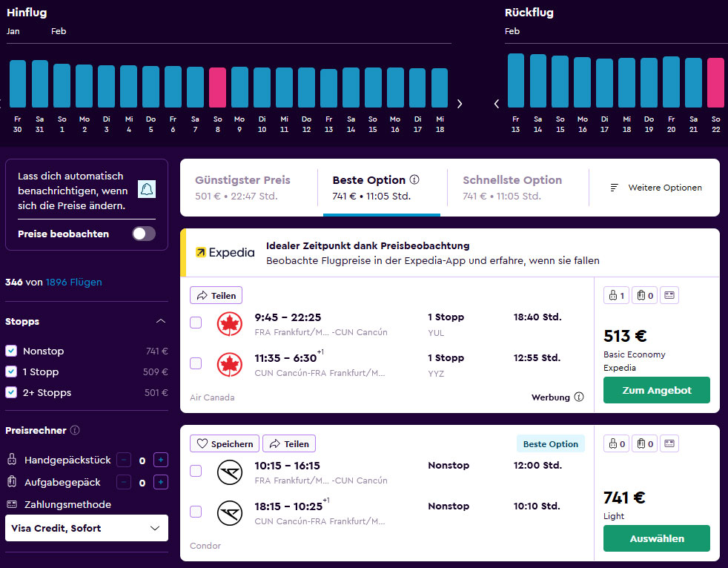Toggle the Preise beobachten switch
The height and width of the screenshot is (568, 728).
143,234
